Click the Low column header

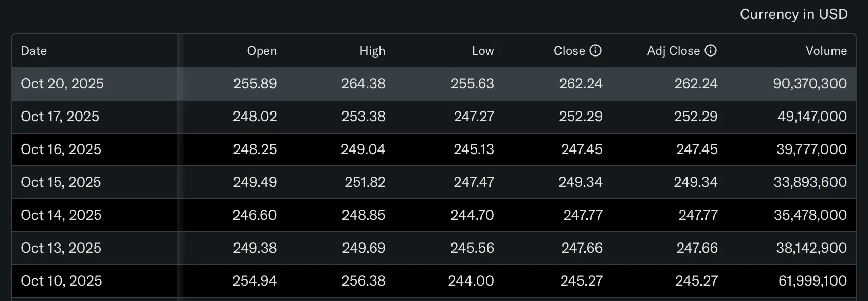coord(483,51)
